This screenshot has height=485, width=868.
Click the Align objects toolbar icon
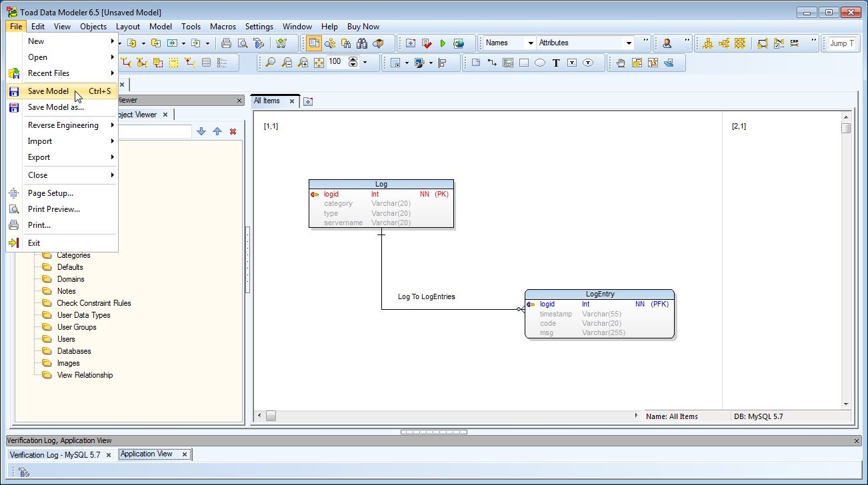point(443,63)
